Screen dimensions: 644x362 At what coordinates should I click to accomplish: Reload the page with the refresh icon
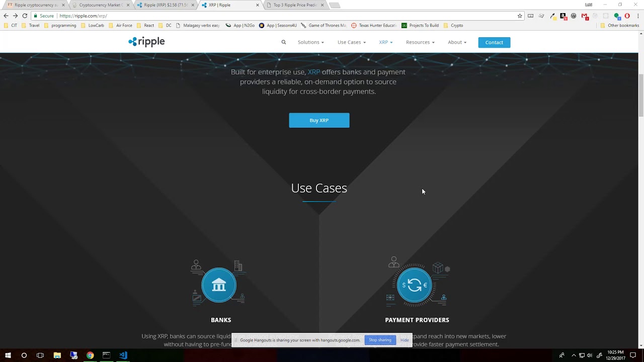(25, 16)
